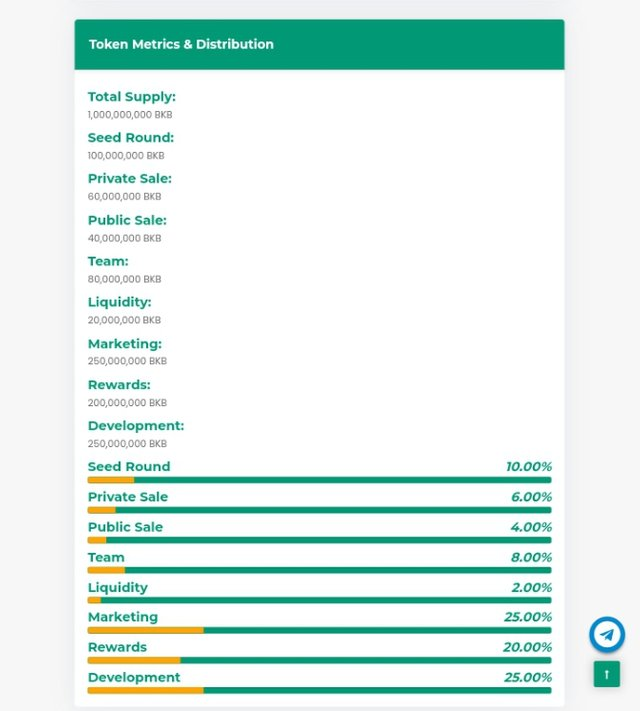Click the Team distribution progress bar
The image size is (640, 711).
(319, 570)
